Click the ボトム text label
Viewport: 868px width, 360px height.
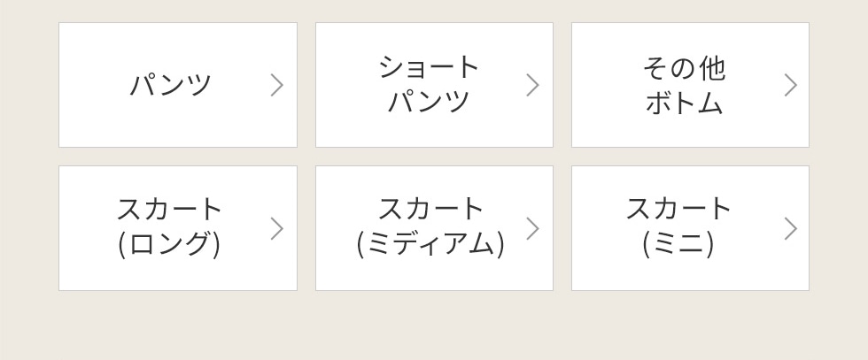pyautogui.click(x=684, y=103)
